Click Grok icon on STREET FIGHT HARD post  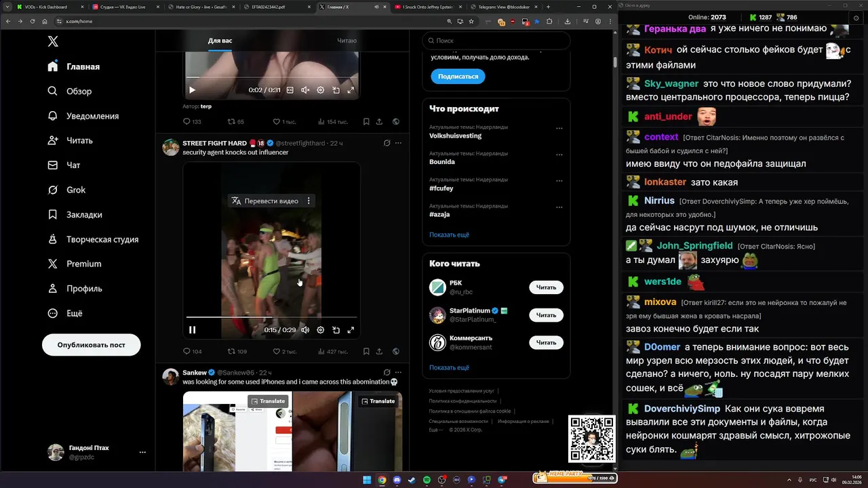click(387, 143)
